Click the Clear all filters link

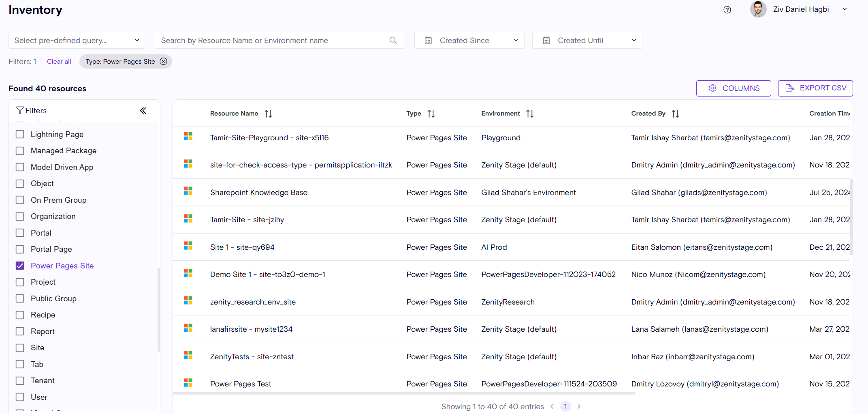tap(59, 62)
